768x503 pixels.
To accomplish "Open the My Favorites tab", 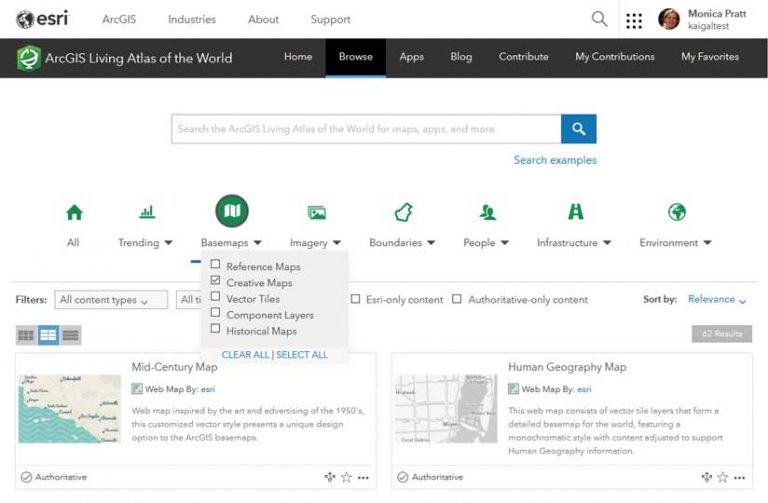I will tap(709, 57).
